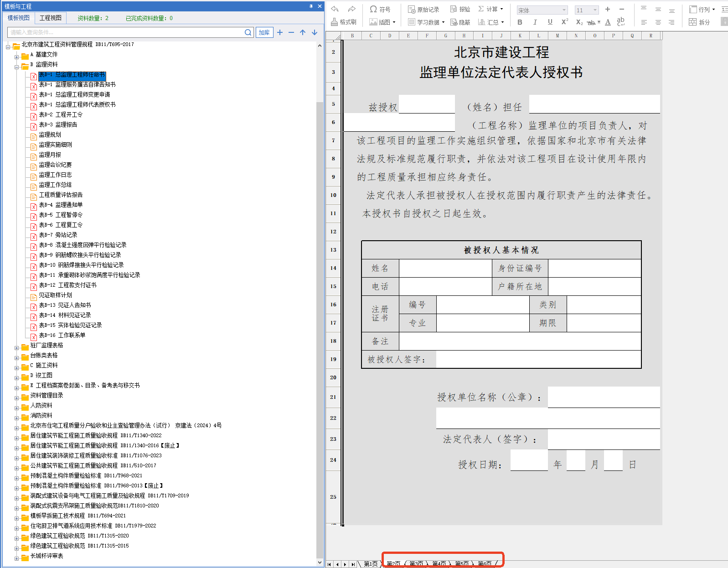Toggle bold text formatting
This screenshot has width=728, height=568.
pos(520,22)
